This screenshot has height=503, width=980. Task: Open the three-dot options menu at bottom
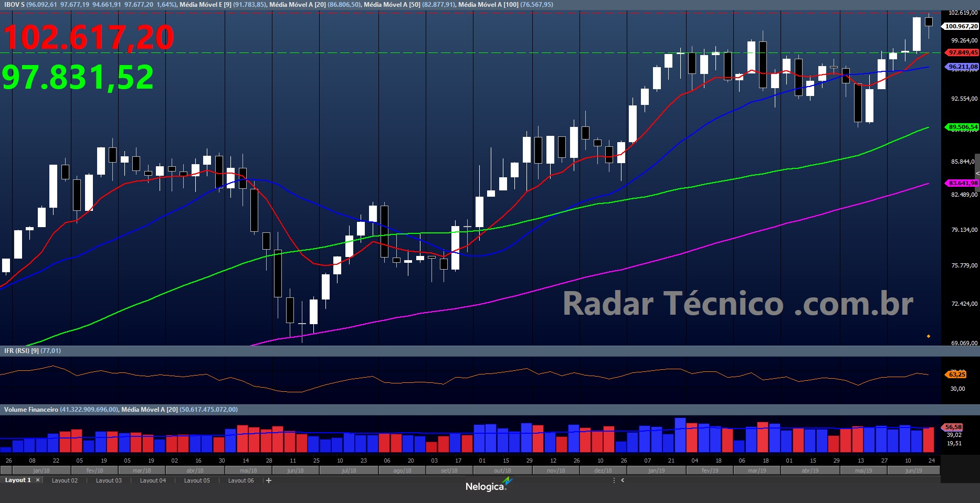(614, 480)
